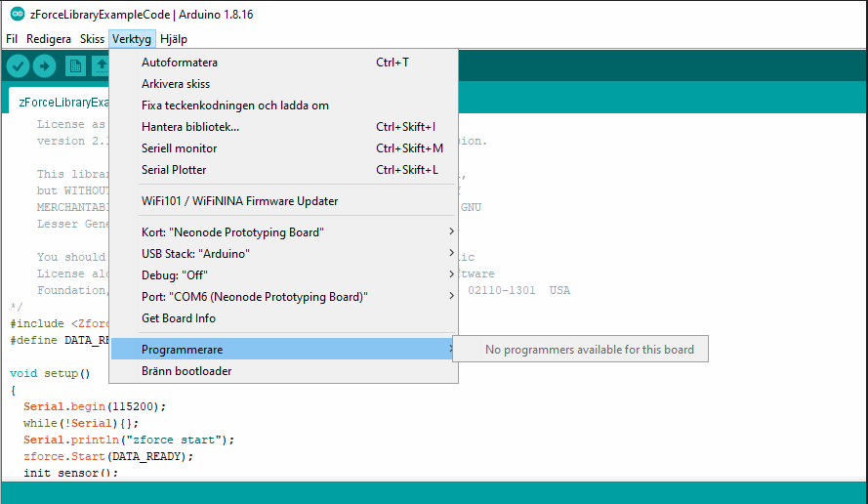
Task: Click the Arduino logo in title bar
Action: click(17, 14)
